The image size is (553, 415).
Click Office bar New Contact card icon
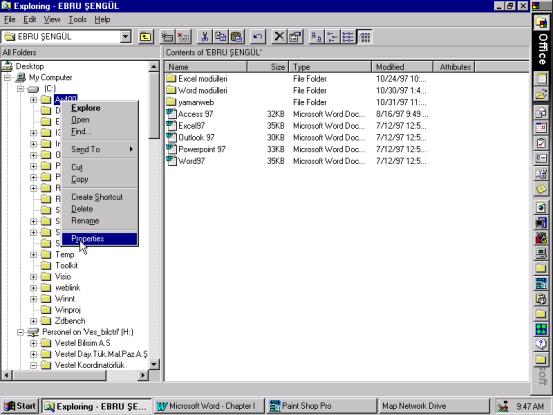[541, 158]
